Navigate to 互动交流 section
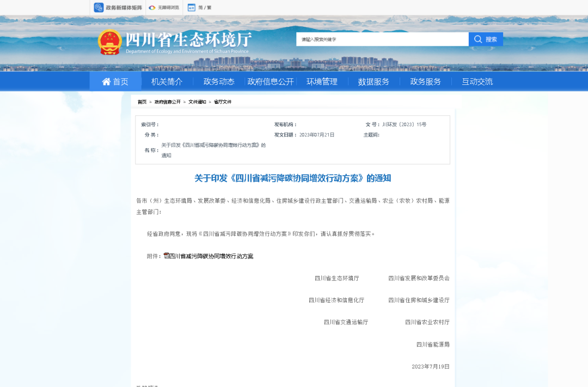This screenshot has height=387, width=588. [x=477, y=82]
